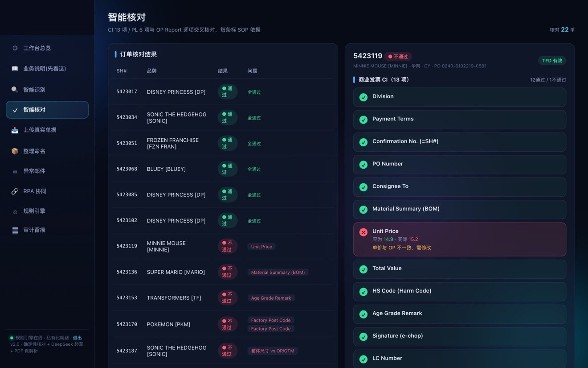Navigate to 审计留痕 page
Screen dimensions: 588x368
coord(47,230)
